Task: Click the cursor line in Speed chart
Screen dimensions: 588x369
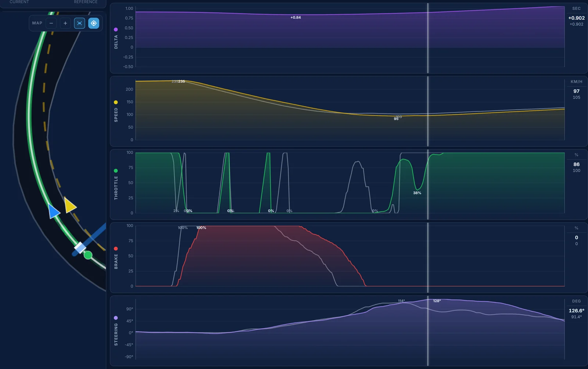Action: 428,111
